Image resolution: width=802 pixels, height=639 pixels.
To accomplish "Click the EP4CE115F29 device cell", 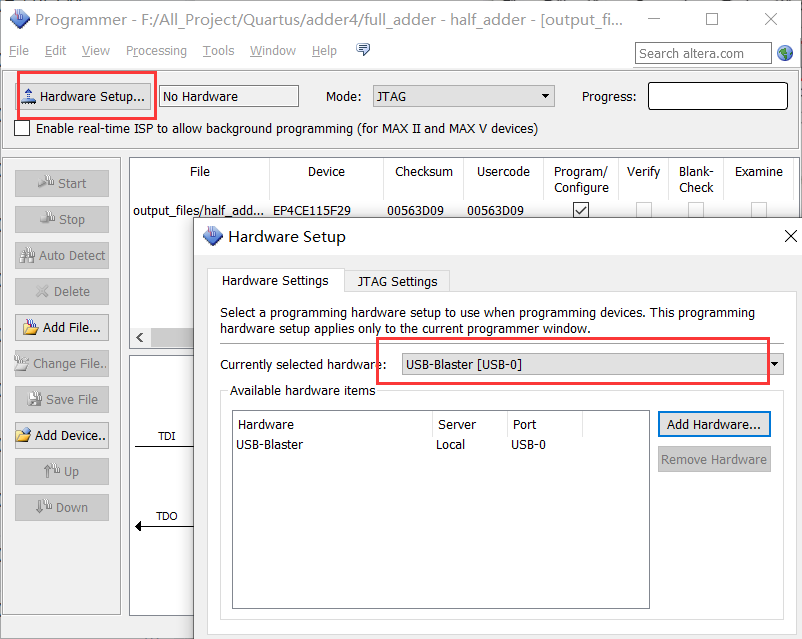I will [x=312, y=210].
